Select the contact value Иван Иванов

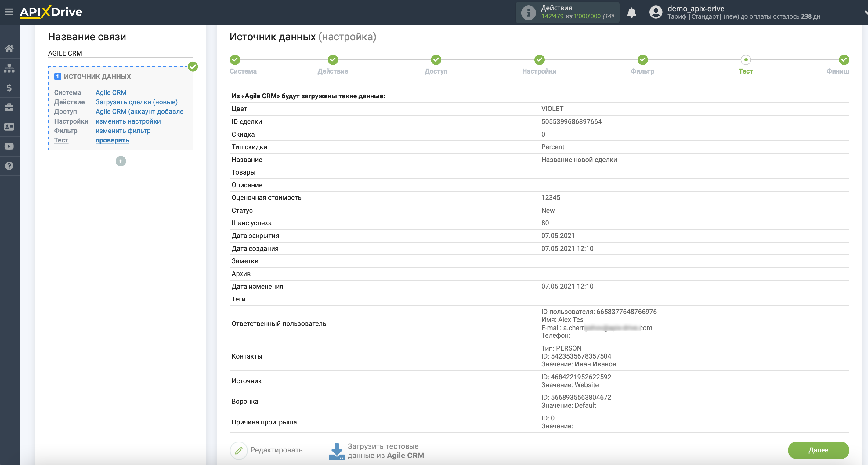(595, 364)
